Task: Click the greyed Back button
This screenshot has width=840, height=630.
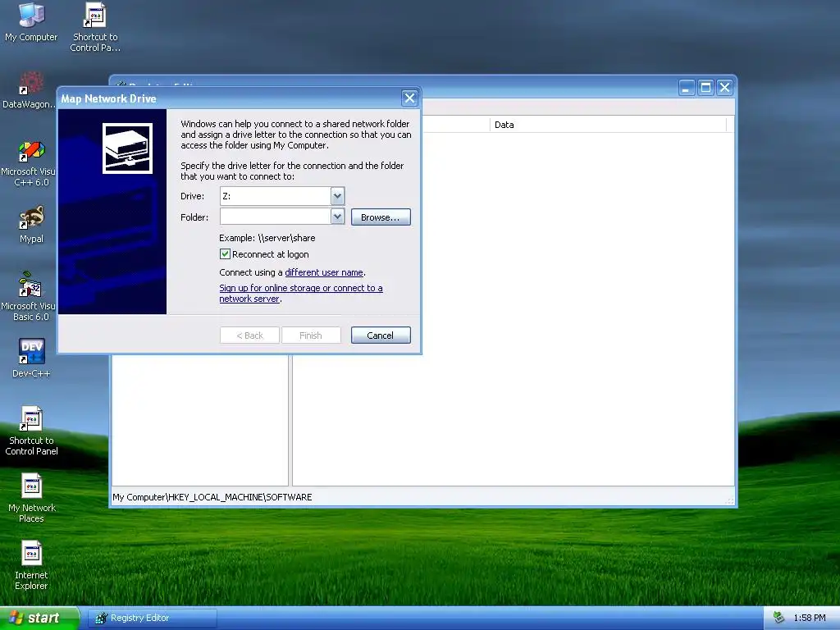Action: (x=249, y=336)
